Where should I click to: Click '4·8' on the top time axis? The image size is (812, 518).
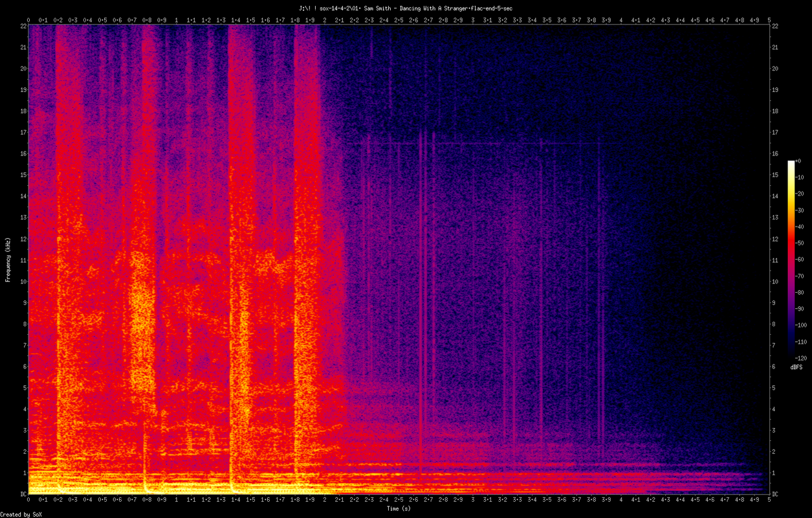click(x=740, y=20)
